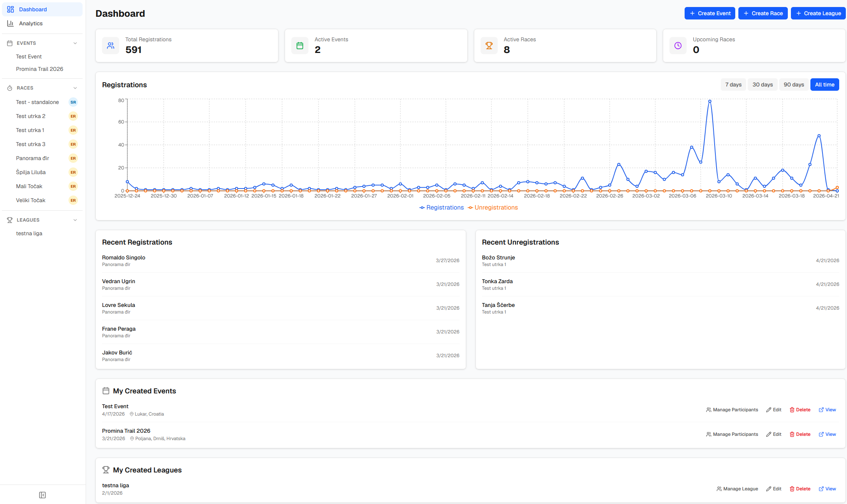Click the Total Registrations users icon
The height and width of the screenshot is (504, 847).
point(111,46)
